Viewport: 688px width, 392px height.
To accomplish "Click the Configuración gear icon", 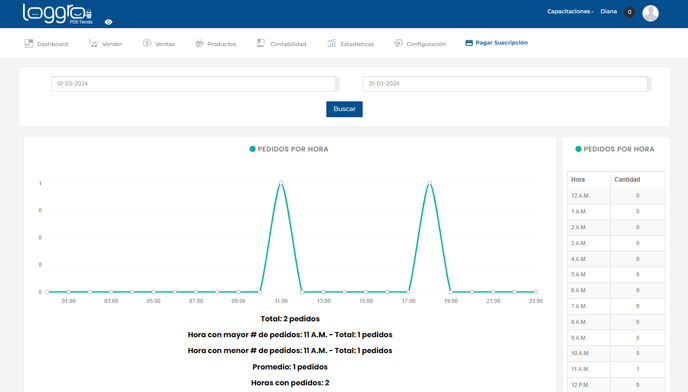I will coord(398,43).
